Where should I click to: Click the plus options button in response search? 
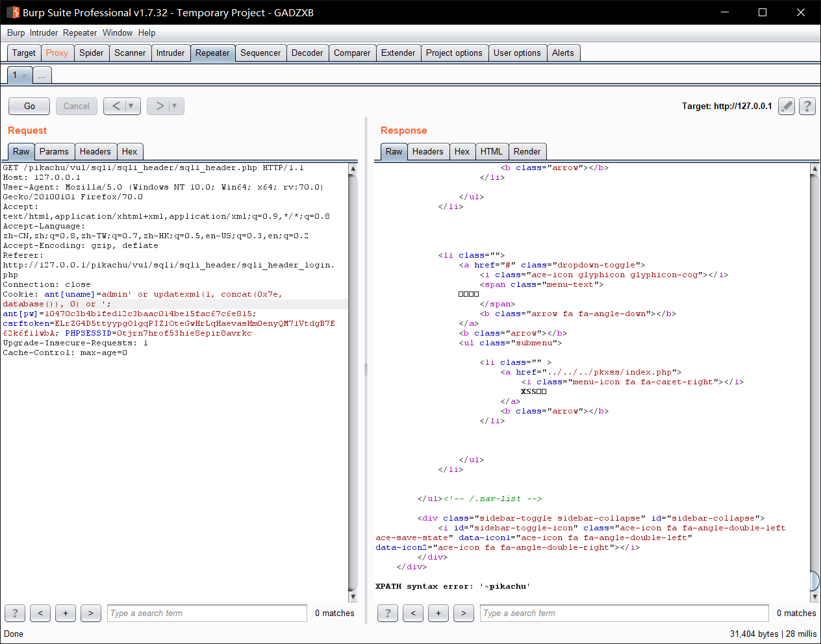[x=438, y=613]
